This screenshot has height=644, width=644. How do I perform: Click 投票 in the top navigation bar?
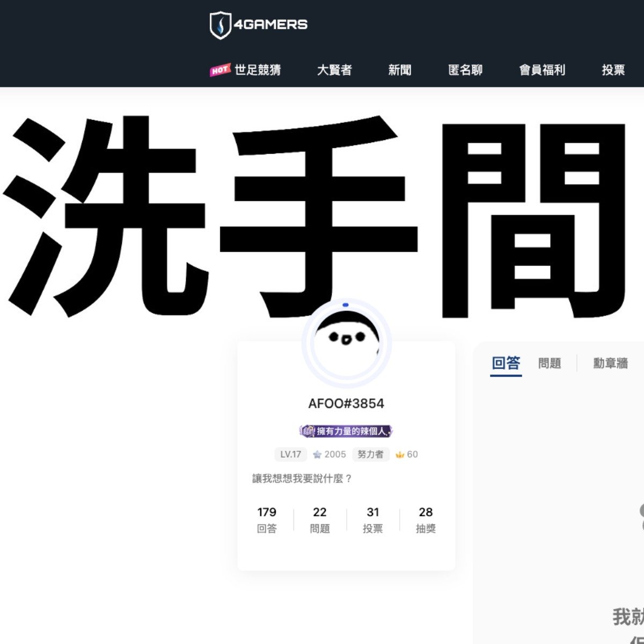pos(613,70)
